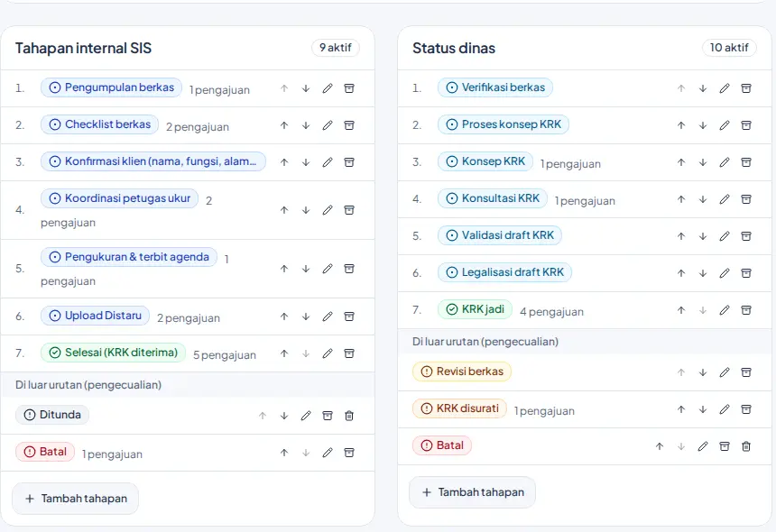Delete the Ditunda stage with trash icon
The height and width of the screenshot is (532, 776).
pos(349,416)
